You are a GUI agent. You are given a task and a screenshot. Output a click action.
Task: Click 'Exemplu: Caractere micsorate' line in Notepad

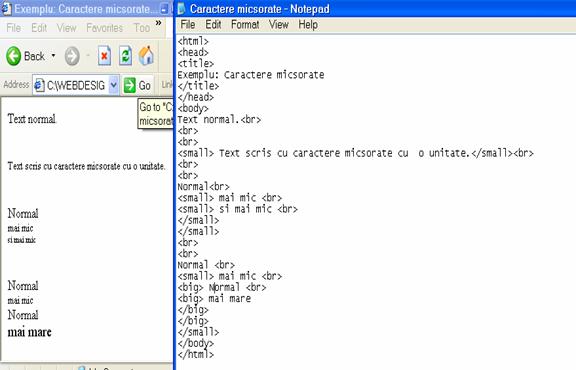[251, 75]
